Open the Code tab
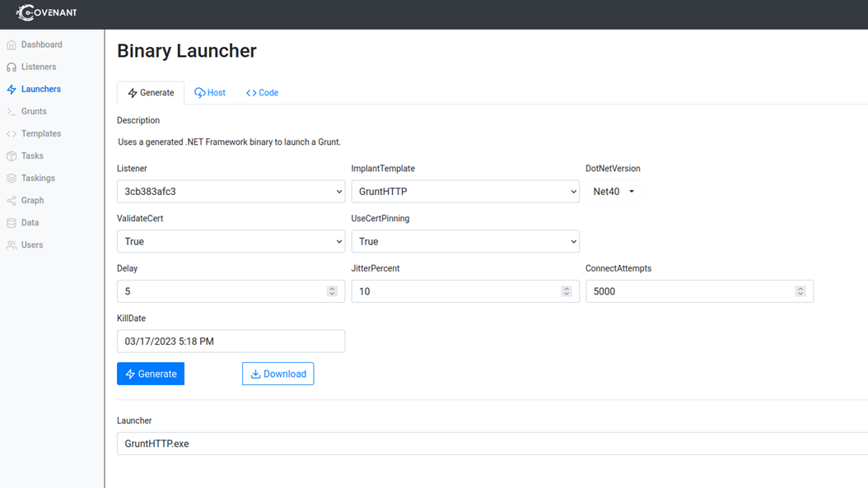 (x=262, y=92)
